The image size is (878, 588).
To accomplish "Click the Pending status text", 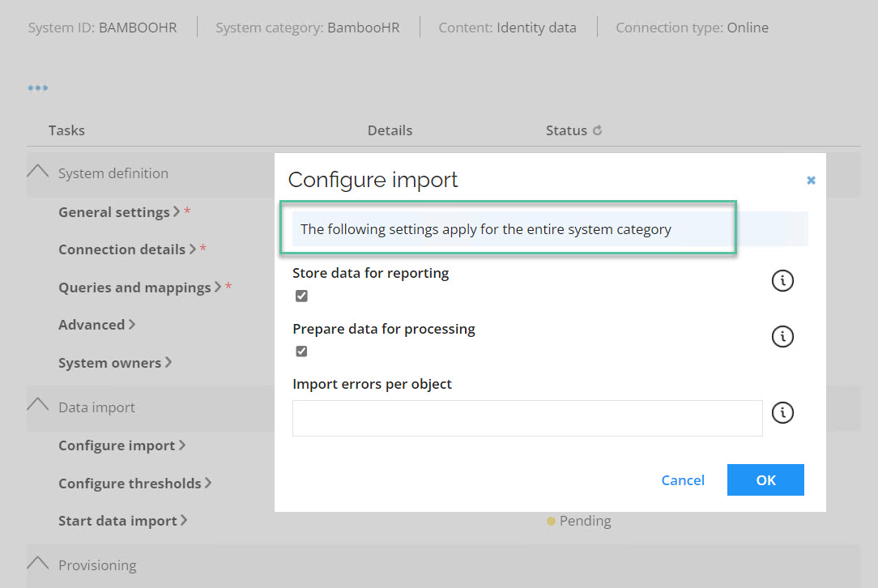I will 585,521.
